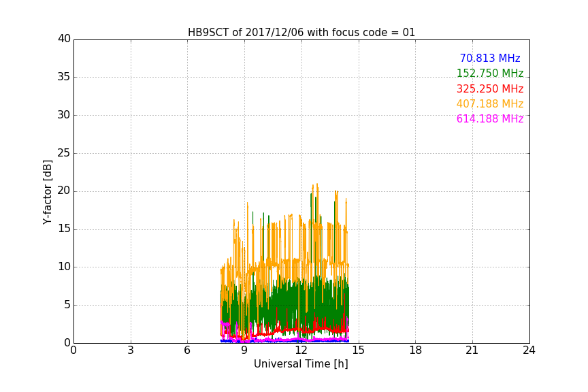The image size is (588, 392).
Task: Click the 20 tick on the Y axis
Action: pyautogui.click(x=64, y=191)
